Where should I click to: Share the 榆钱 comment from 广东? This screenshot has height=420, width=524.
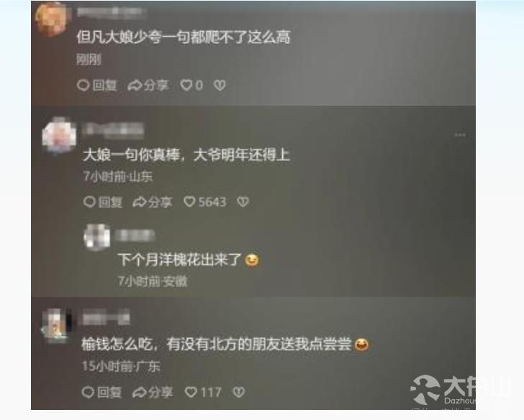click(x=153, y=392)
